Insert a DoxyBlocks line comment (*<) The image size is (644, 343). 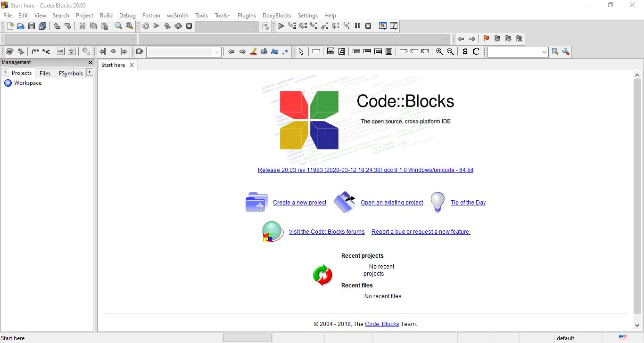coord(46,52)
